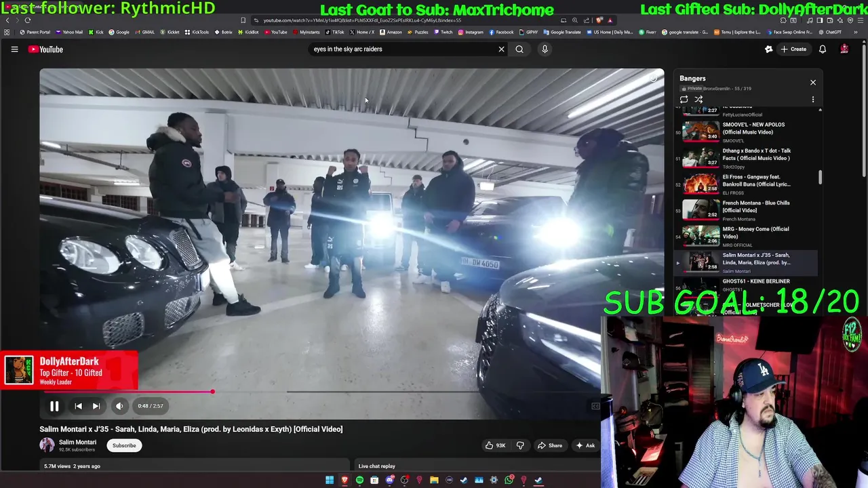Open Salim Montari channel name link

coord(77,442)
